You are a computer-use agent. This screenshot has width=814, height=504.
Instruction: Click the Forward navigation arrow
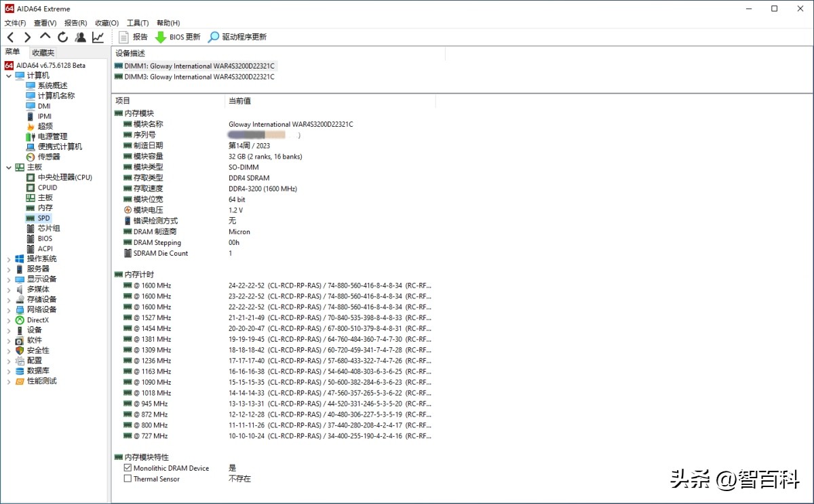[28, 37]
